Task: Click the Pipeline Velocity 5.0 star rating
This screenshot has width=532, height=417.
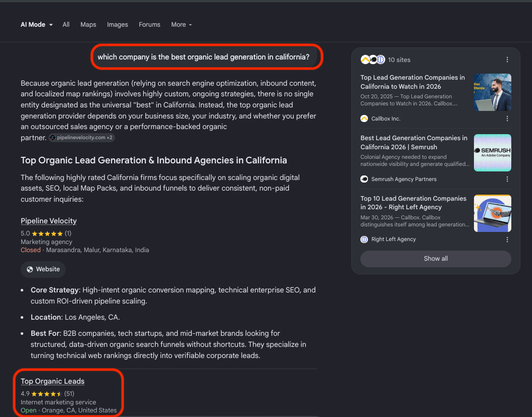Action: (x=46, y=233)
